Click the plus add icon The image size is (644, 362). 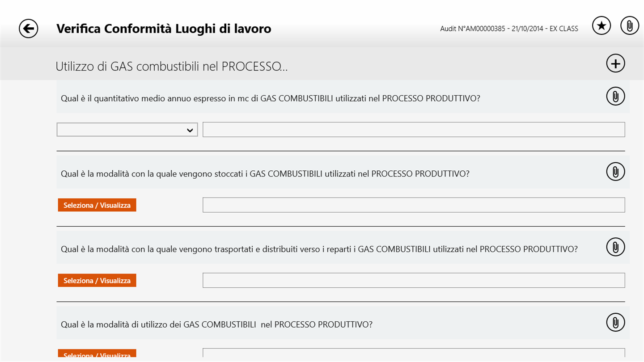[615, 63]
